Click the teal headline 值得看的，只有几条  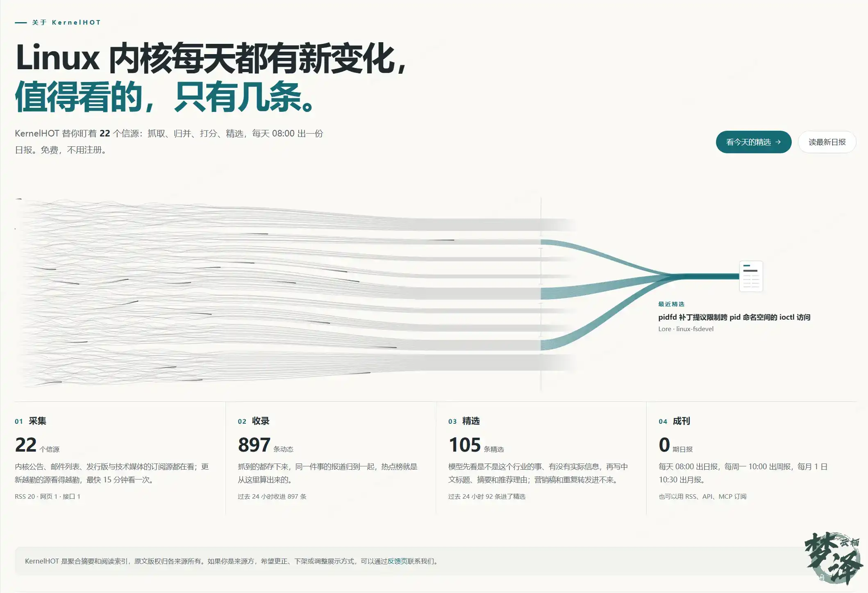tap(165, 97)
